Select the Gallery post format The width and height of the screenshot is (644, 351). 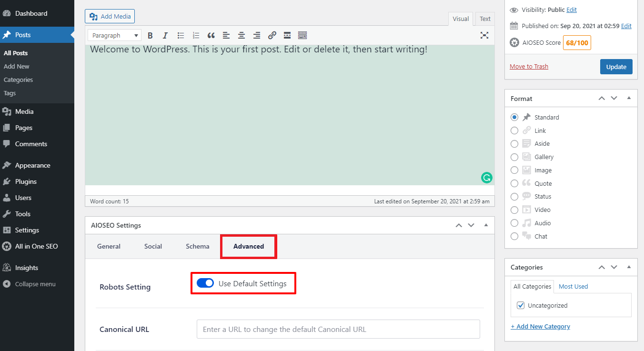tap(514, 157)
